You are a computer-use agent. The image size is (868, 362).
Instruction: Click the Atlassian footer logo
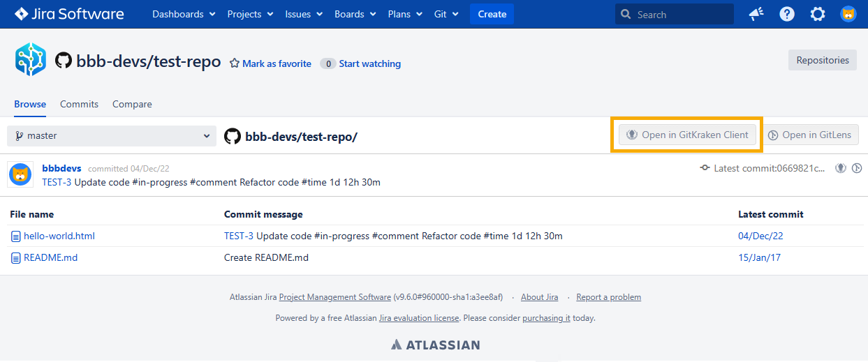coord(435,345)
